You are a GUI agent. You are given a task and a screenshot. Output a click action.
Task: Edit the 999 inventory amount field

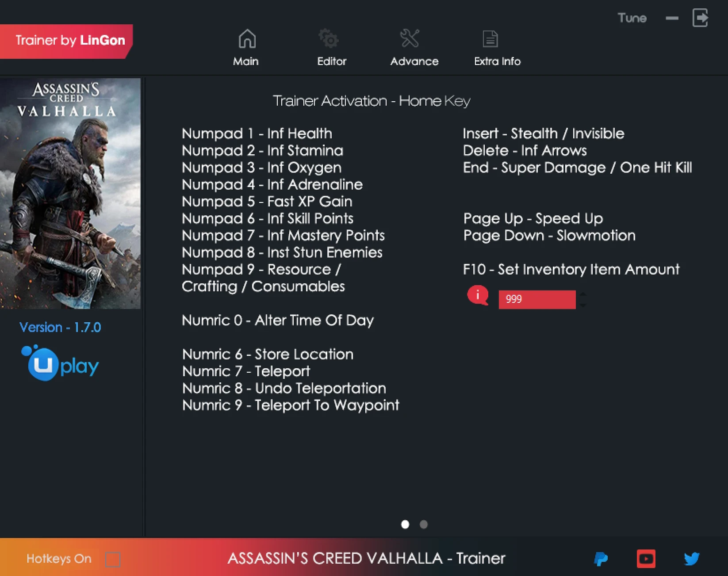536,299
